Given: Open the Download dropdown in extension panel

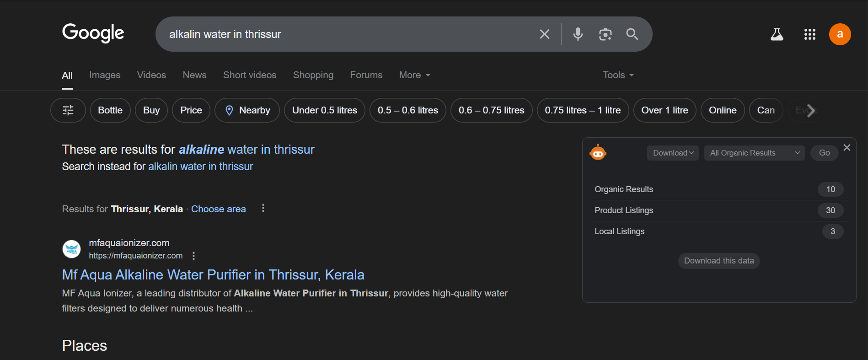Looking at the screenshot, I should (x=673, y=153).
